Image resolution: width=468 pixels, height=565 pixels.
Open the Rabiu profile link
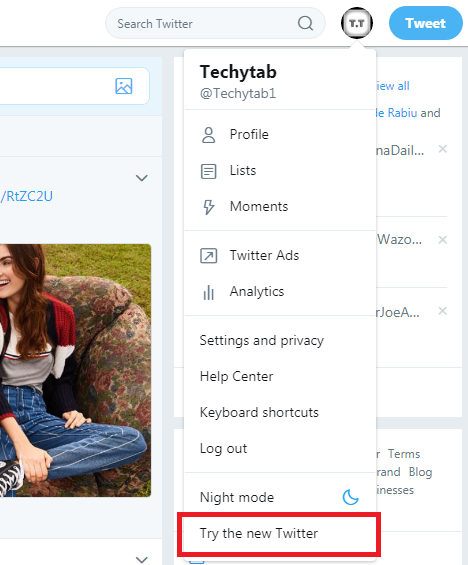pos(396,113)
